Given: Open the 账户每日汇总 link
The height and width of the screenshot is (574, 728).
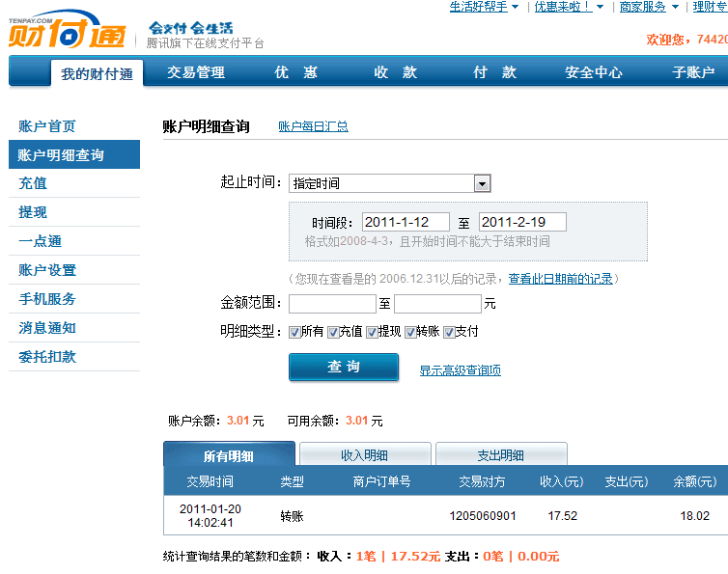Looking at the screenshot, I should [x=313, y=126].
